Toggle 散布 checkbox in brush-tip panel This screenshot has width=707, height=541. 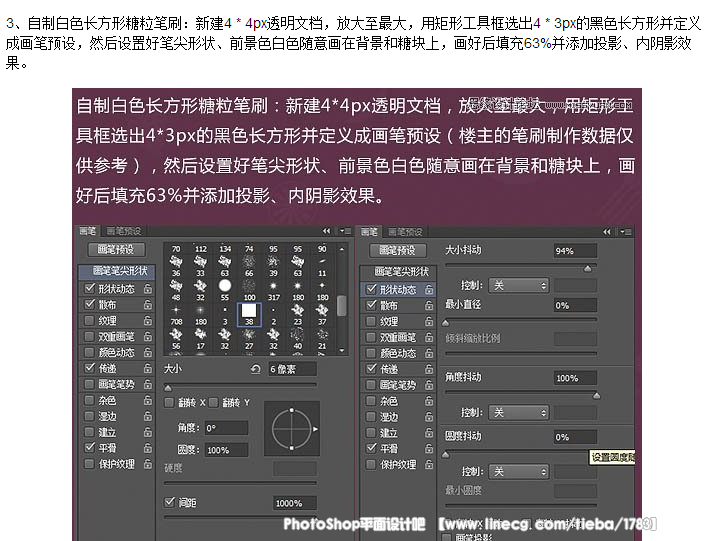coord(90,304)
